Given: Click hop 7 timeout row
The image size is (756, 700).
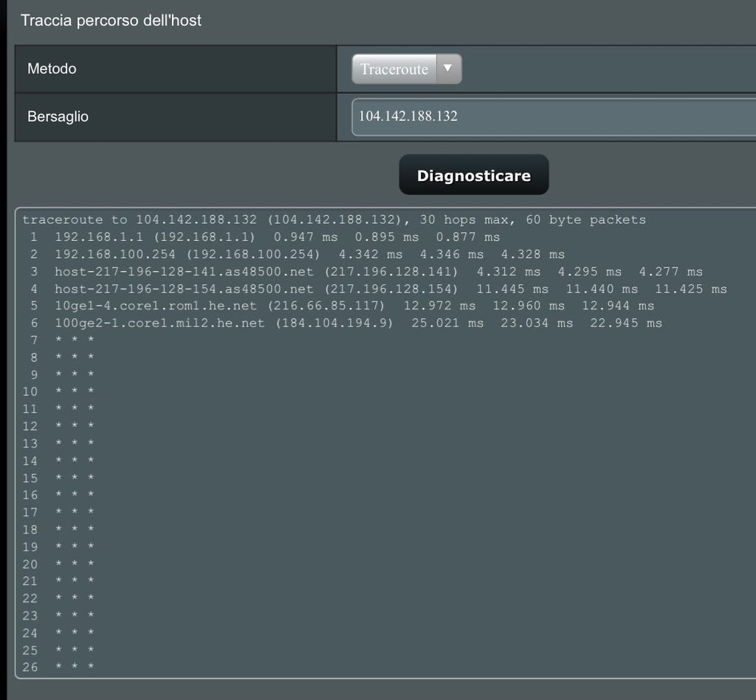Looking at the screenshot, I should click(62, 340).
